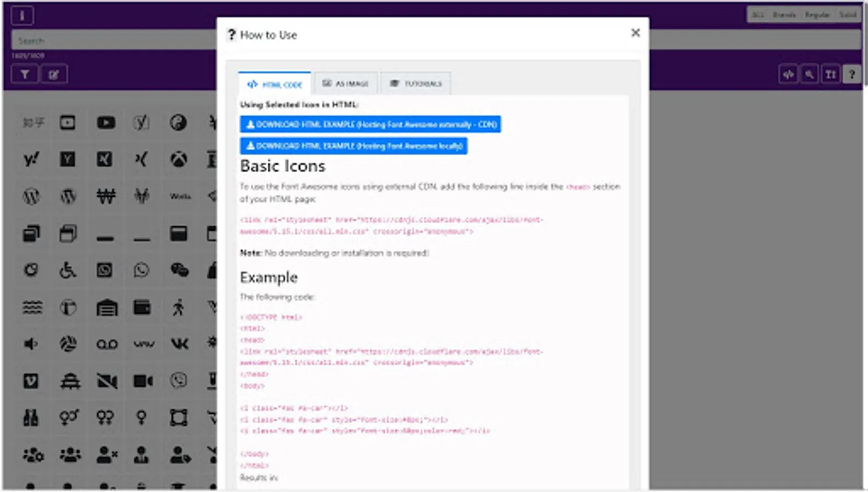Viewport: 868px width, 492px height.
Task: Select the warehouse icon
Action: tap(107, 308)
